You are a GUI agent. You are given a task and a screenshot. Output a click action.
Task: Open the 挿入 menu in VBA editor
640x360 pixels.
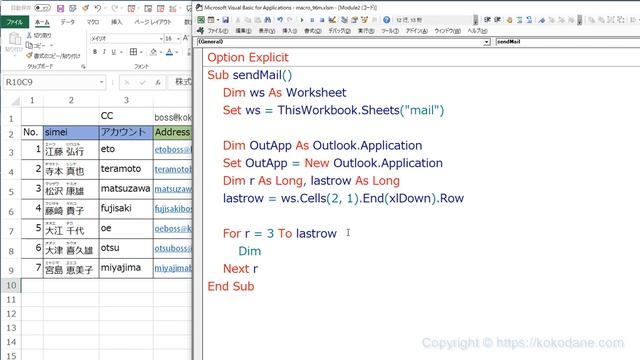click(x=289, y=31)
